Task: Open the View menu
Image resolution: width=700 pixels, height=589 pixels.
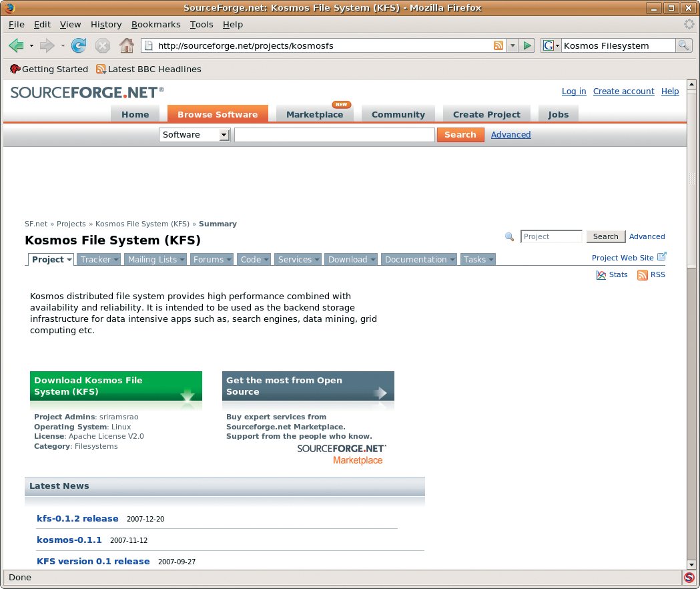Action: [70, 25]
